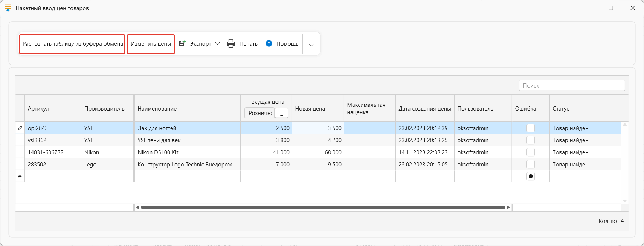Click Распознать таблицу из буфера обмена
The height and width of the screenshot is (246, 644).
click(x=72, y=44)
